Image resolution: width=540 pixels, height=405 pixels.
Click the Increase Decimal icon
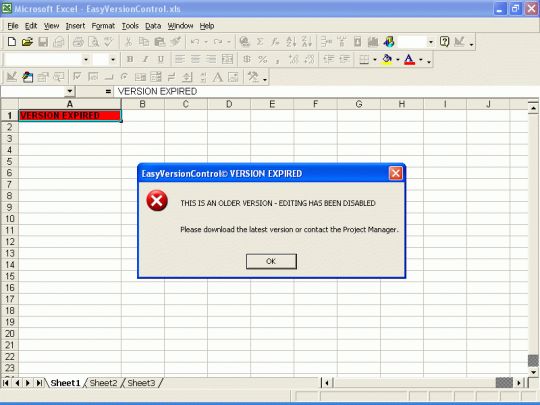(x=293, y=59)
